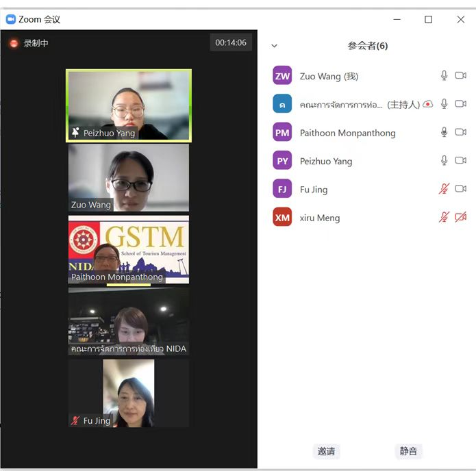This screenshot has height=471, width=476.
Task: Click xiru Meng's disabled camera icon
Action: point(460,218)
